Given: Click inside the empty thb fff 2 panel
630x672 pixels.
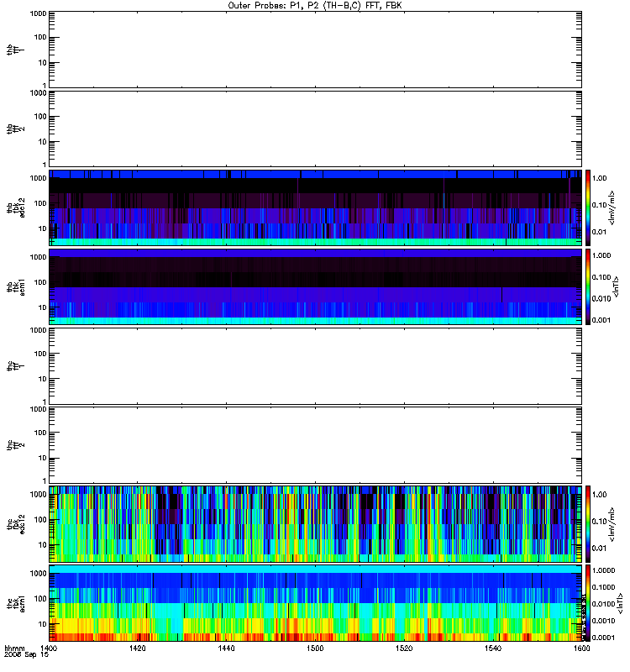Looking at the screenshot, I should [x=315, y=129].
